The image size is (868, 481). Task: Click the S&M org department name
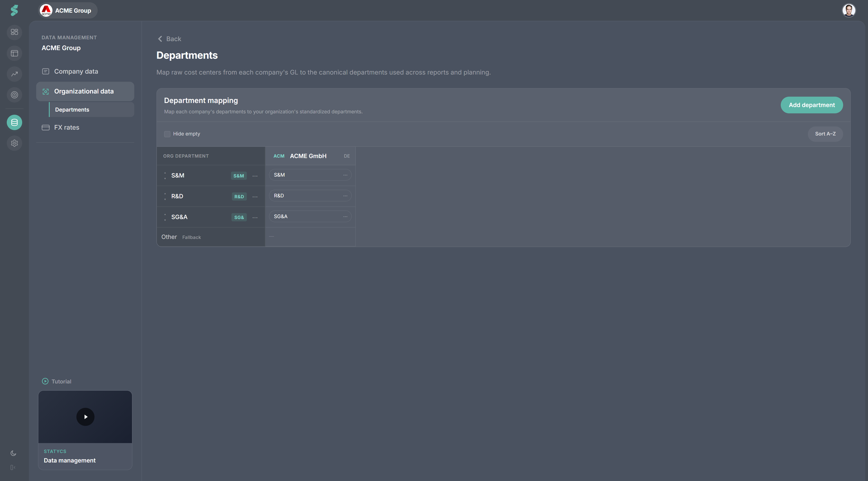[178, 175]
